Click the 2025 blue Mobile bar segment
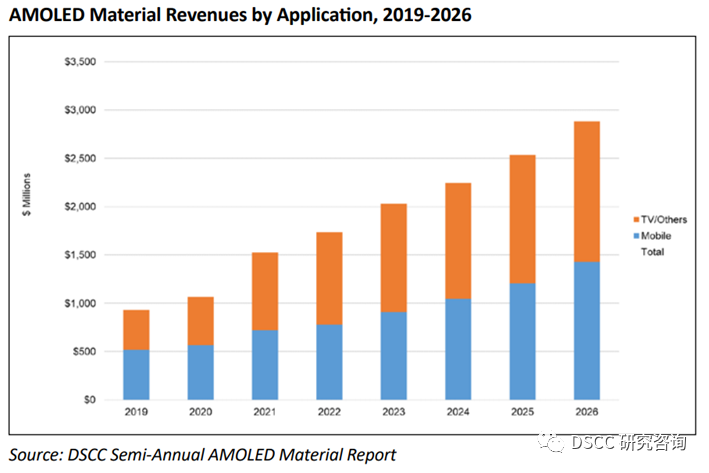Screen dimensions: 709x473 (x=521, y=341)
